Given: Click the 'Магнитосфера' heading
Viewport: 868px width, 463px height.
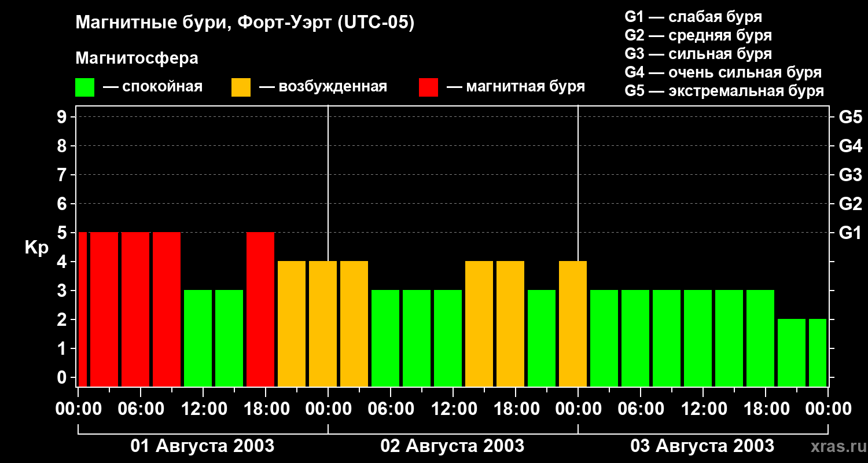Looking at the screenshot, I should pyautogui.click(x=137, y=58).
